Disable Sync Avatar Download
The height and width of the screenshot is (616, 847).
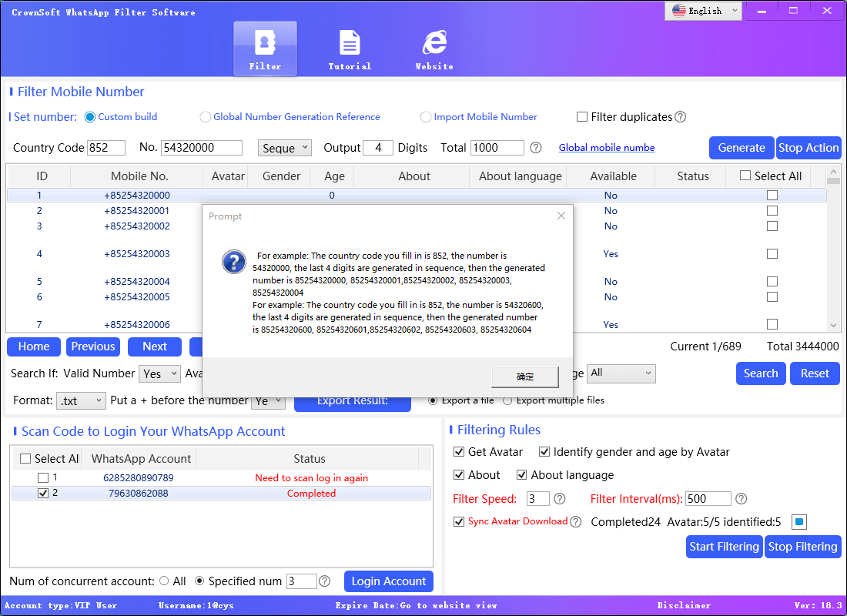tap(459, 521)
